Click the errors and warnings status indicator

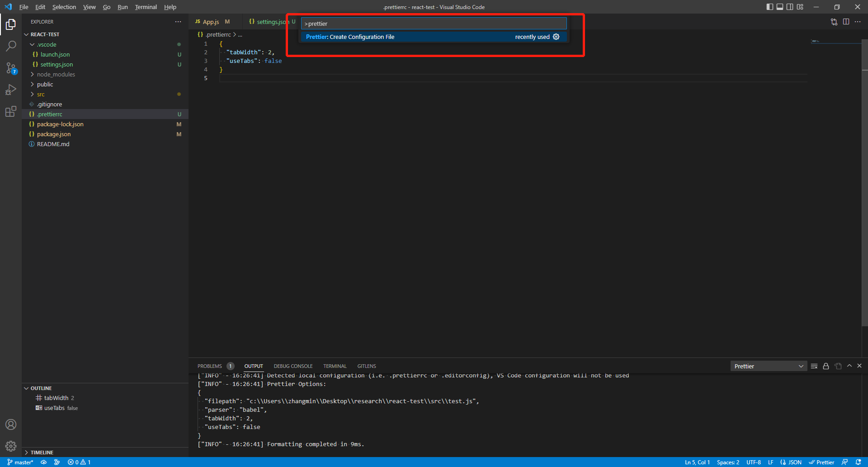pos(79,462)
